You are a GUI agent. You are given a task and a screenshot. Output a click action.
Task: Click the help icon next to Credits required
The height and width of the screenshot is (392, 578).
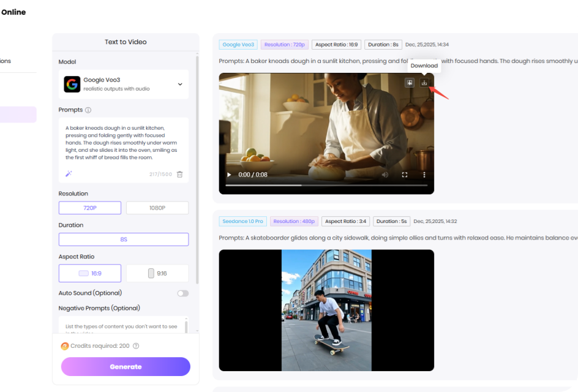coord(136,346)
